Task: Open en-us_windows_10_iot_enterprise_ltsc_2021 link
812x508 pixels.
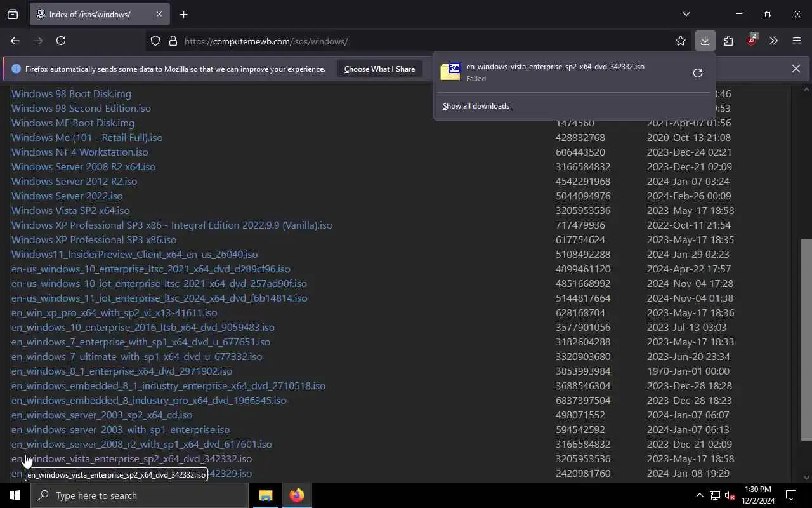Action: click(x=159, y=283)
